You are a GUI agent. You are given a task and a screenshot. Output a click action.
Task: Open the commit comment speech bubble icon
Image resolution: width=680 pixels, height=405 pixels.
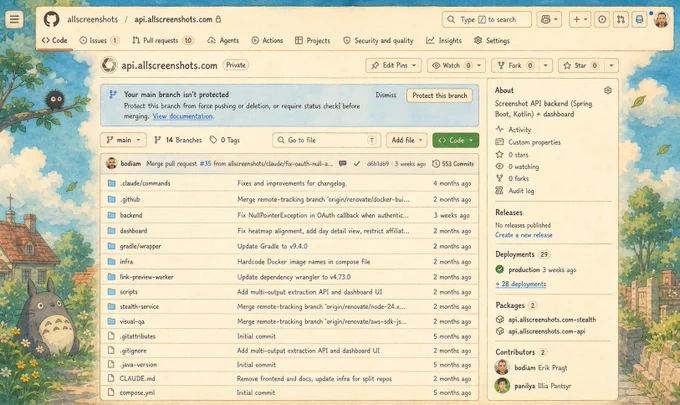(343, 163)
